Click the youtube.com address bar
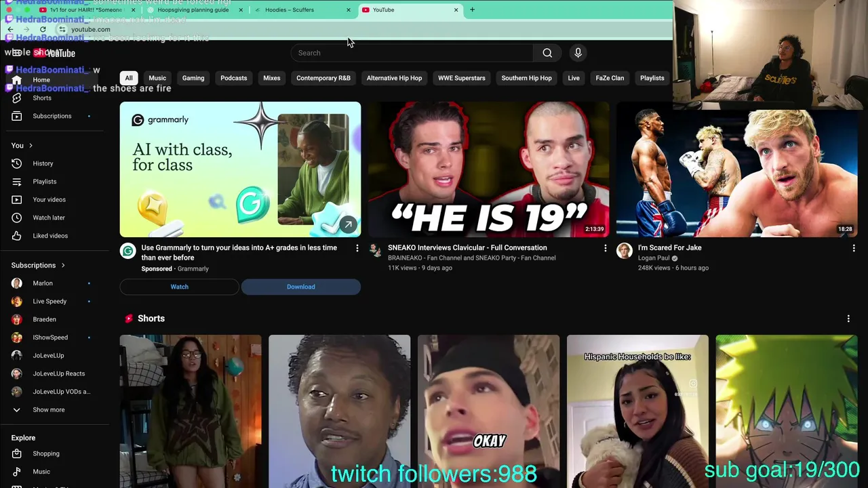 [91, 29]
